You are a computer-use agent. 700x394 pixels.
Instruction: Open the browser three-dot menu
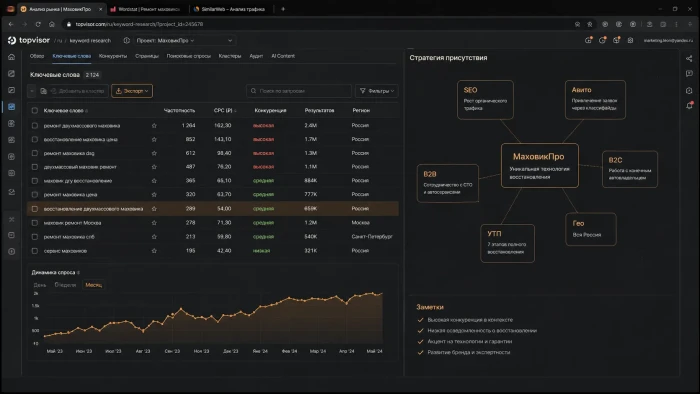coord(676,24)
